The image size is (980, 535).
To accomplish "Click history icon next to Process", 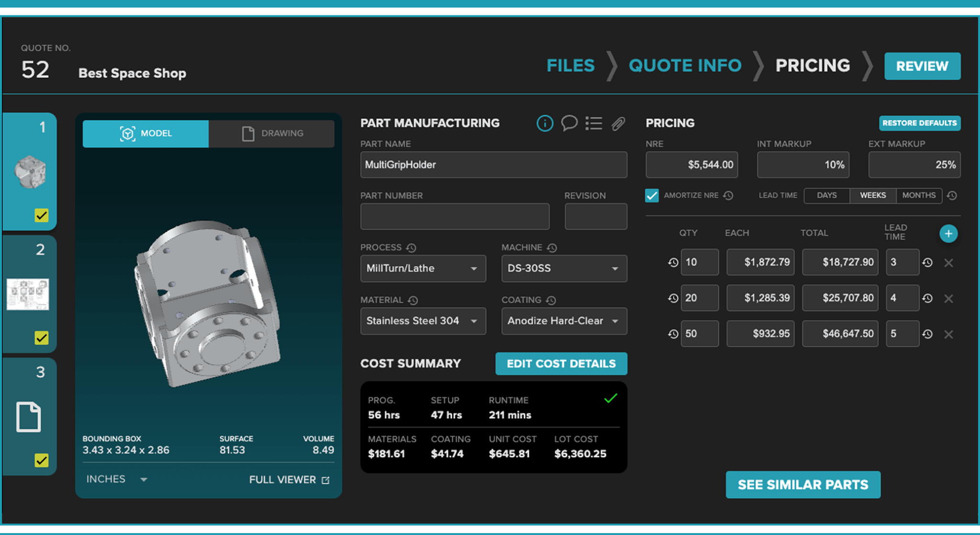I will (x=411, y=247).
